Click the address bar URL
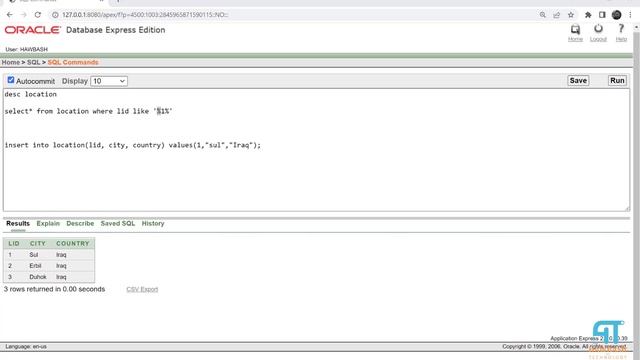Viewport: 640px width, 360px height. (145, 15)
